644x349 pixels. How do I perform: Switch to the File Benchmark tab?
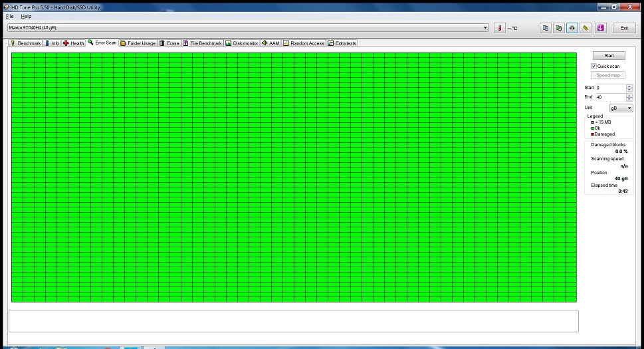click(203, 43)
